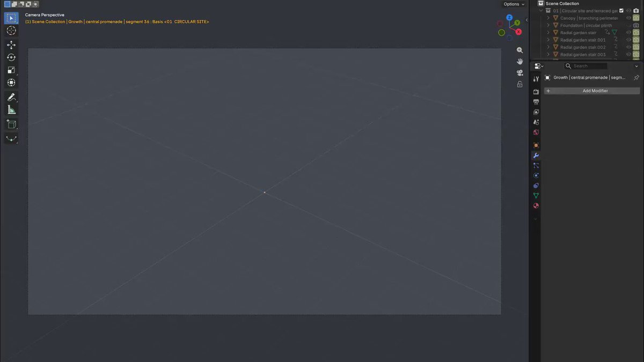Choose the Move tool
Screen dimensions: 644x362
click(x=11, y=45)
